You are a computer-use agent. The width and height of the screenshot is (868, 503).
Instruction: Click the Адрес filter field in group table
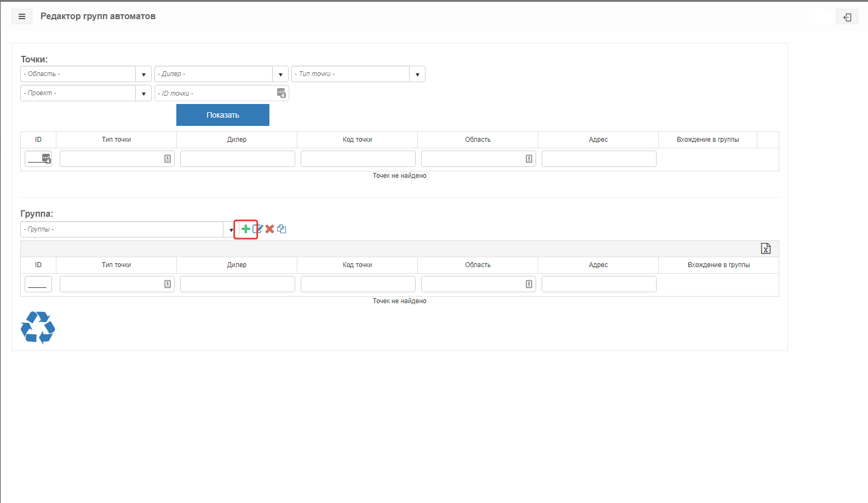tap(599, 284)
